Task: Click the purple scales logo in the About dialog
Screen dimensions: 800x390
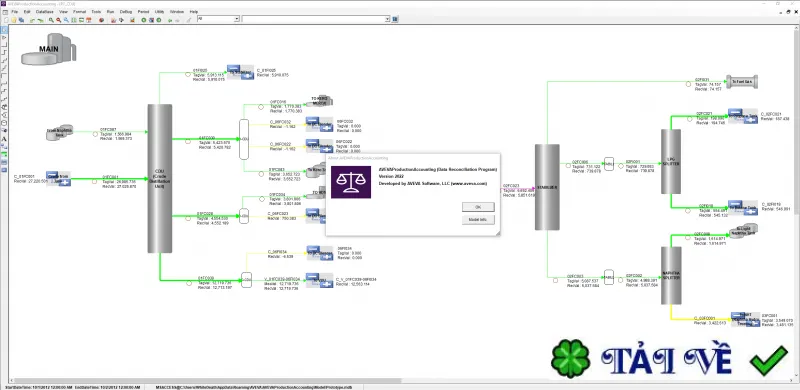Action: click(x=351, y=182)
